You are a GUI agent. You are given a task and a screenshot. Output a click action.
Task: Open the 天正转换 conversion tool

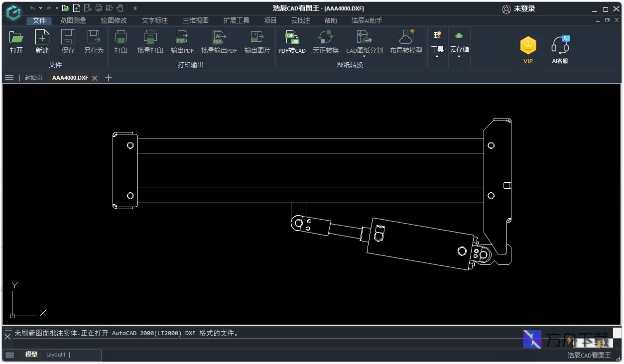pyautogui.click(x=326, y=42)
